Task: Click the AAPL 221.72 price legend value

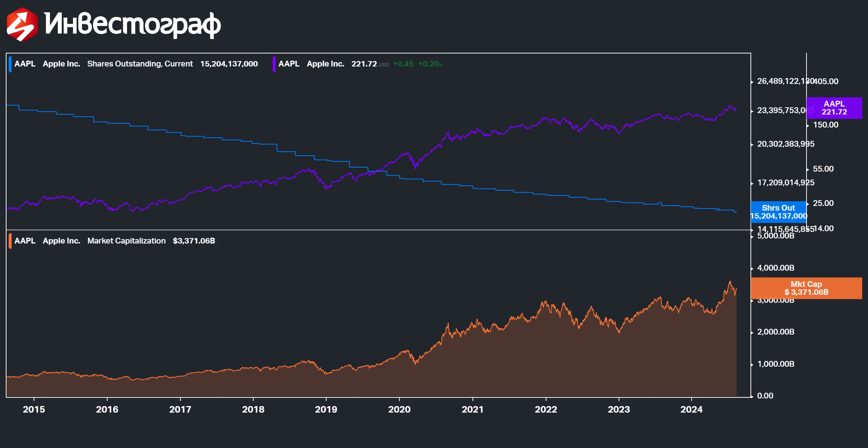Action: click(x=364, y=64)
